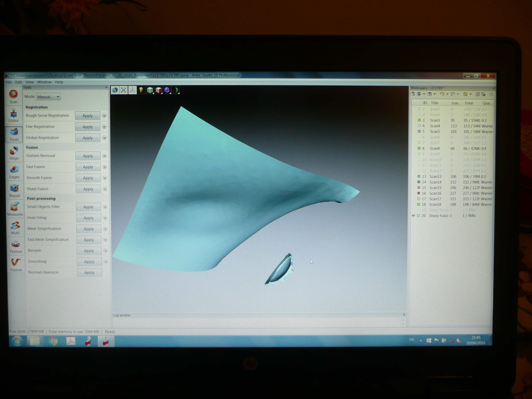This screenshot has width=532, height=399.
Task: Click the red cube render mode icon
Action: [x=158, y=90]
